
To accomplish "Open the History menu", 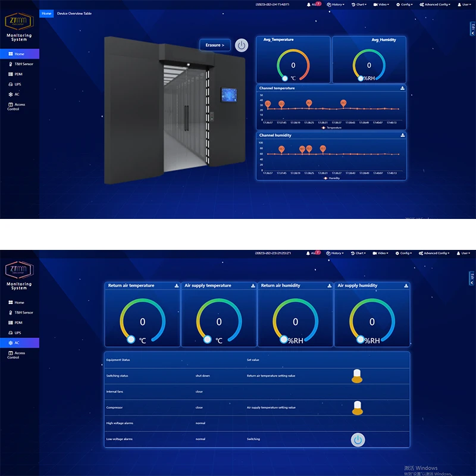I will [x=335, y=4].
